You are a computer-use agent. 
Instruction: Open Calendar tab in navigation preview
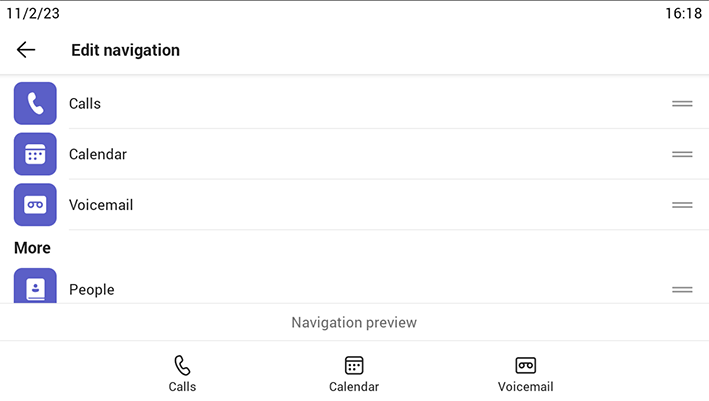pos(354,374)
